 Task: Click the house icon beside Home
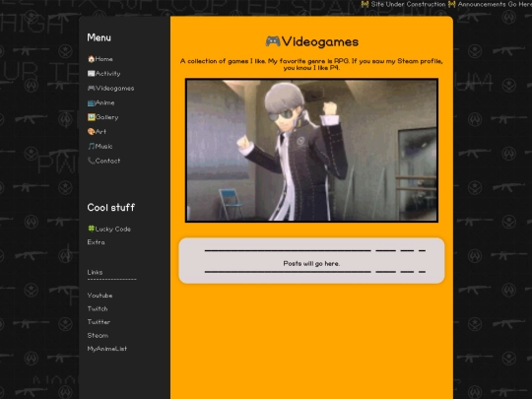91,59
